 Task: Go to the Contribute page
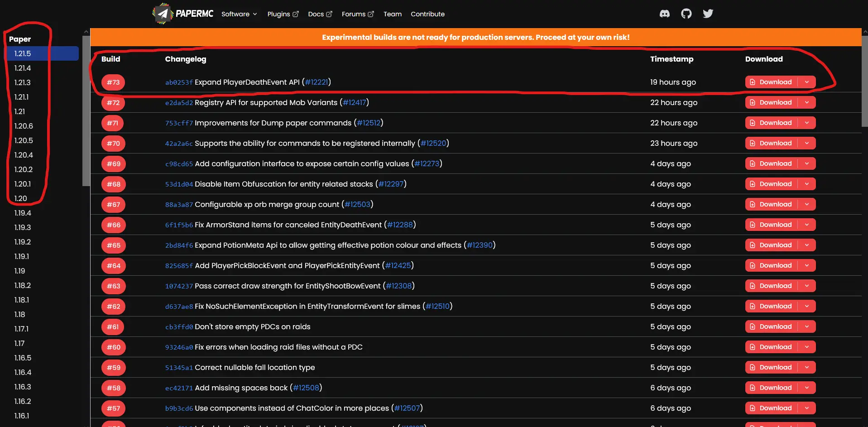click(x=427, y=14)
